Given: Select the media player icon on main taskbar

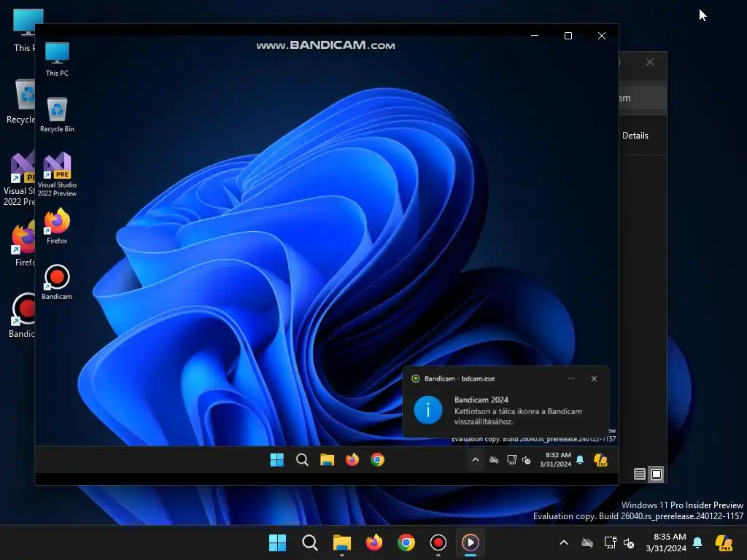Looking at the screenshot, I should click(471, 542).
